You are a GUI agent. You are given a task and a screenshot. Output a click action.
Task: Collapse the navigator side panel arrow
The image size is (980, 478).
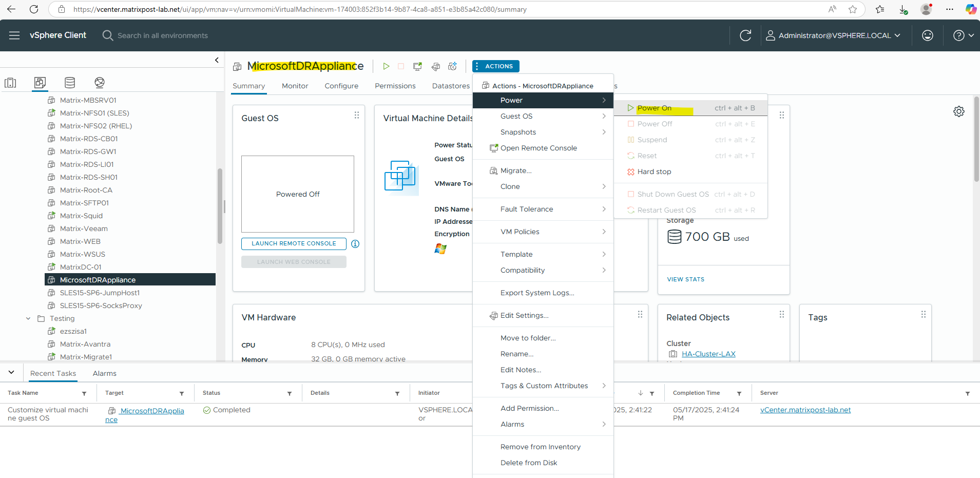217,60
